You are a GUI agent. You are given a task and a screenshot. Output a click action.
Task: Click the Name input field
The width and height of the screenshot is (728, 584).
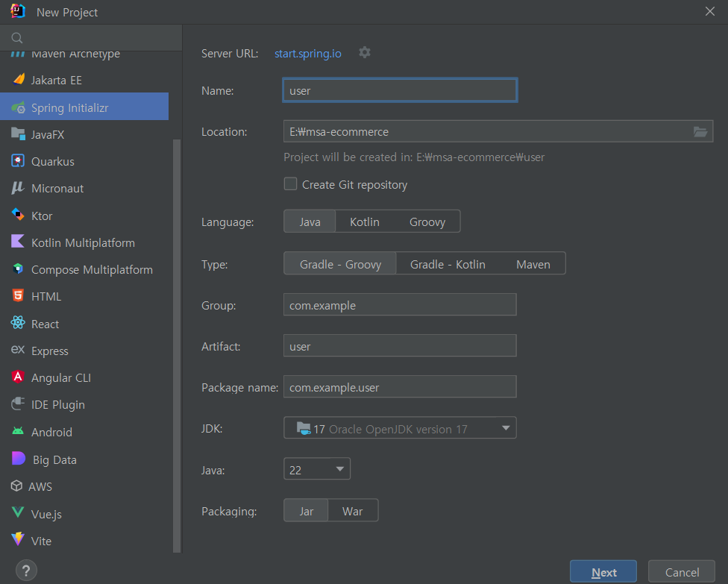pos(400,90)
